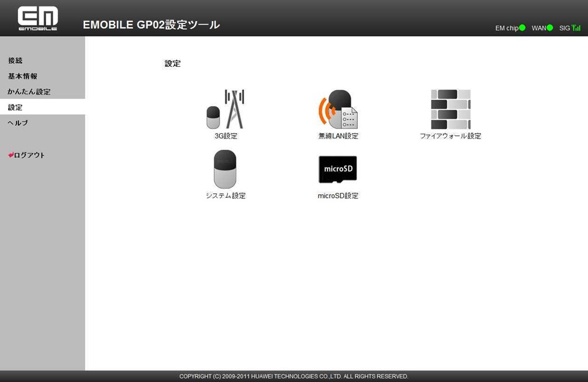The image size is (588, 382).
Task: Click the microSD設定 text label
Action: [x=338, y=196]
